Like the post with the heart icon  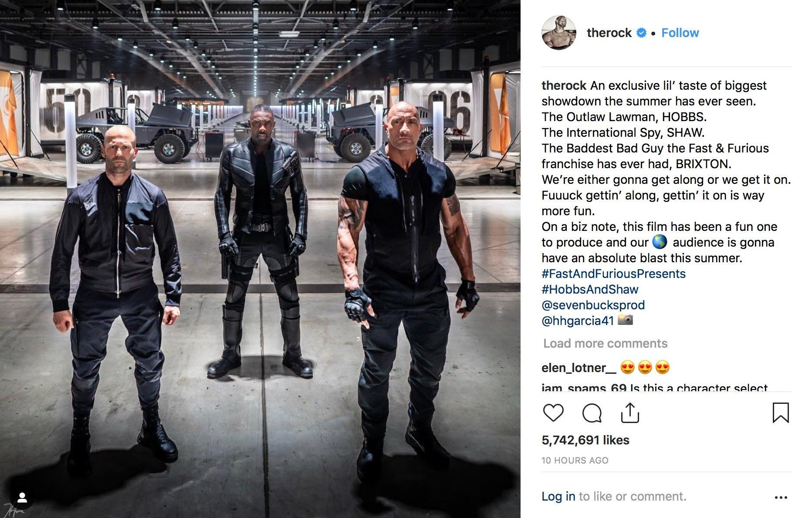(553, 413)
